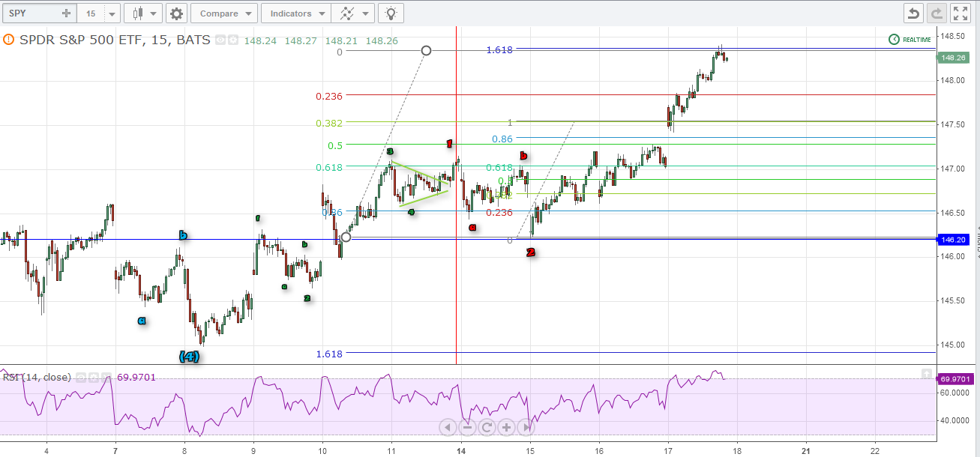Click the undo button
This screenshot has height=457, width=980.
pos(913,13)
